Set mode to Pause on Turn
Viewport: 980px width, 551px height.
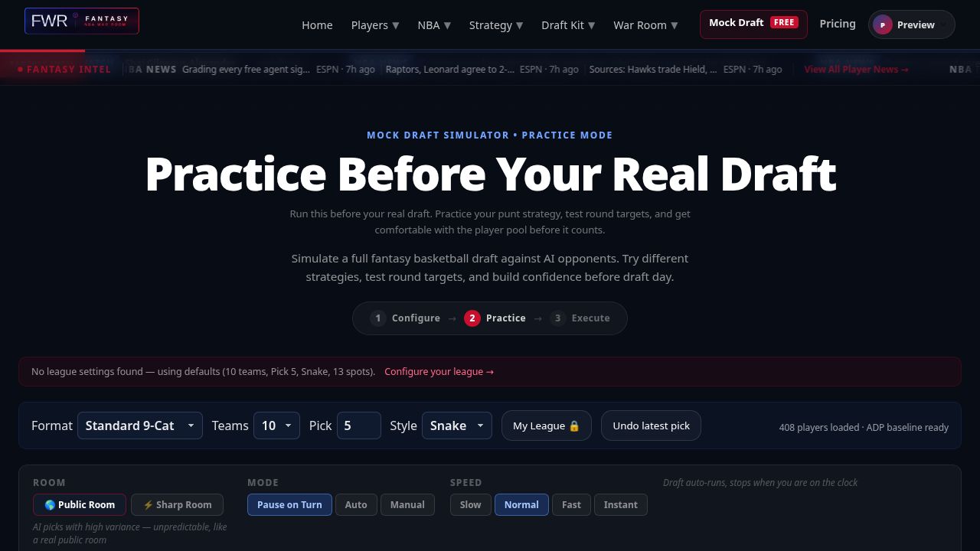point(289,504)
